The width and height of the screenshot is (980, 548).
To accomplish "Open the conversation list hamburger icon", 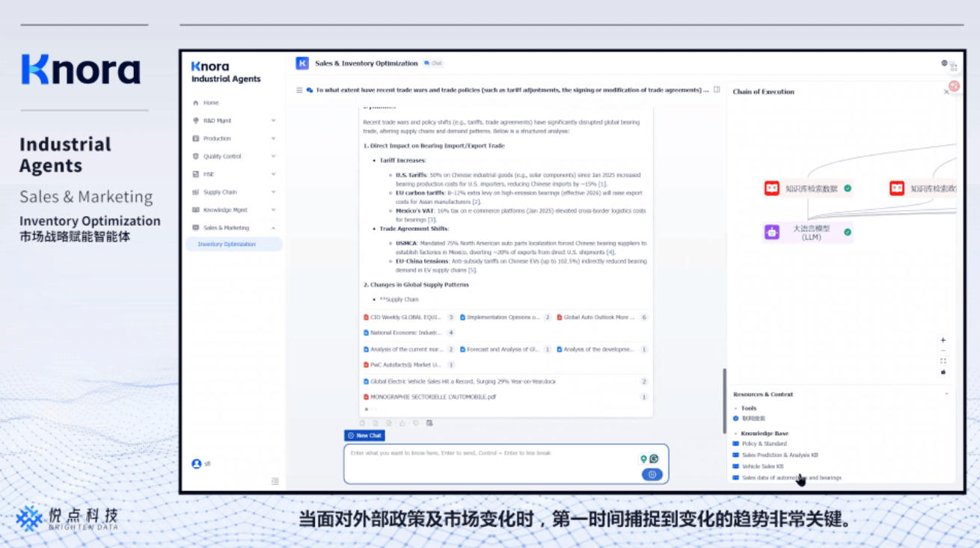I will [x=299, y=90].
